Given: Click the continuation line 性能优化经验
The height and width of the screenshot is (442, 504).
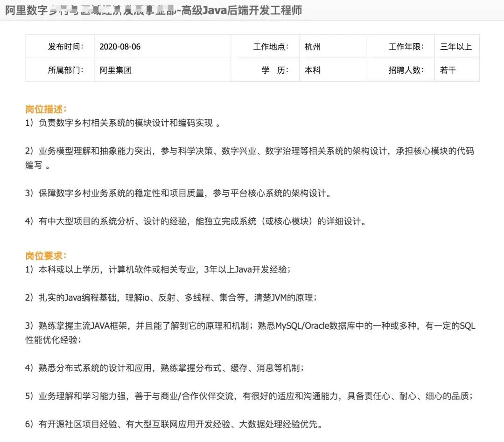Looking at the screenshot, I should coord(53,339).
